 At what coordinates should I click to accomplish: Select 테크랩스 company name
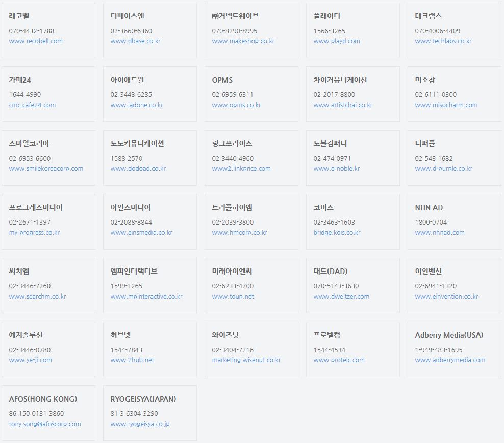[x=428, y=16]
